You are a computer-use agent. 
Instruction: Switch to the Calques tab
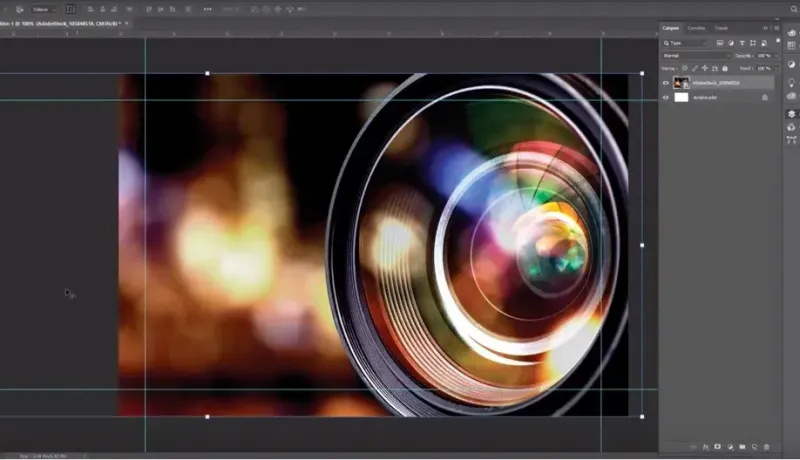click(670, 28)
